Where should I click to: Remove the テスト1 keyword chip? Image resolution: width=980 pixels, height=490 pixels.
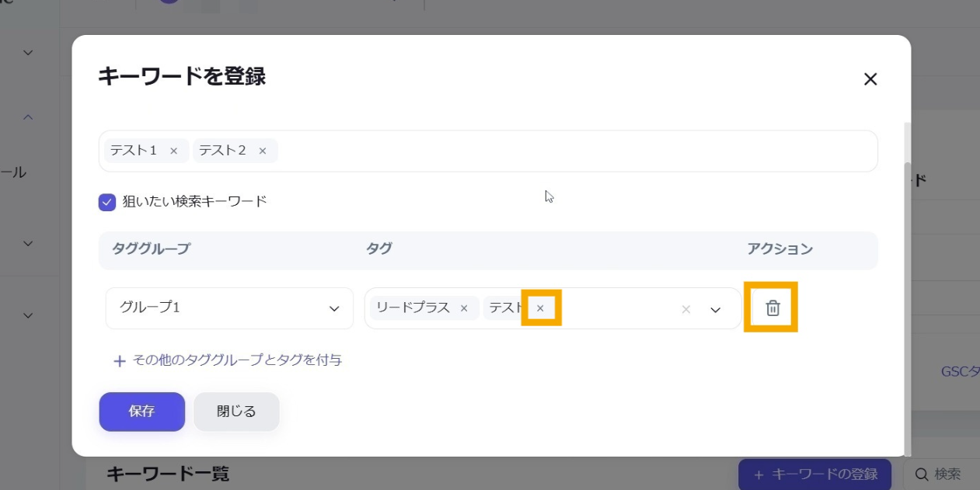click(x=173, y=151)
